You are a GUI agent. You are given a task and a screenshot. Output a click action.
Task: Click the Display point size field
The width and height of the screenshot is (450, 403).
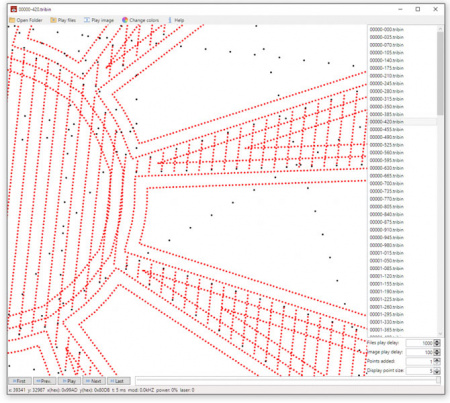point(420,371)
